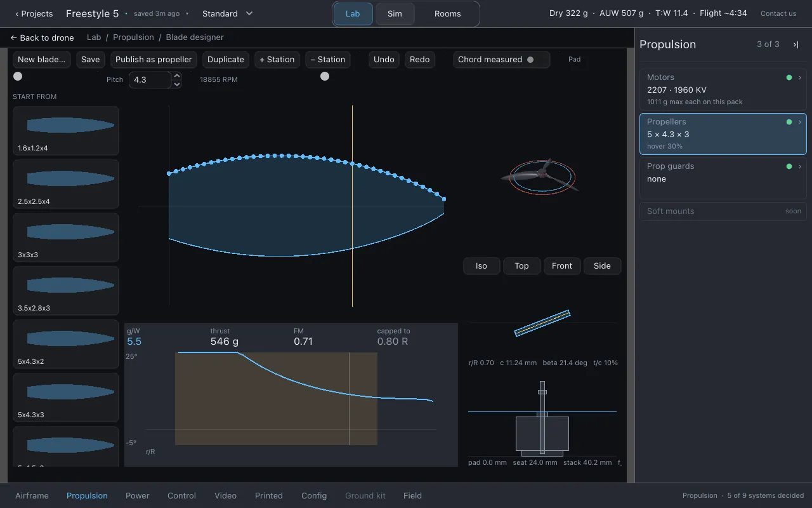Switch to Lab mode
812x508 pixels.
353,13
